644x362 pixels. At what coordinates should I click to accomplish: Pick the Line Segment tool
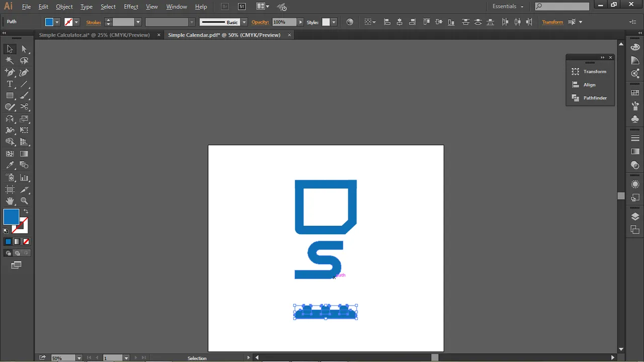click(x=24, y=84)
